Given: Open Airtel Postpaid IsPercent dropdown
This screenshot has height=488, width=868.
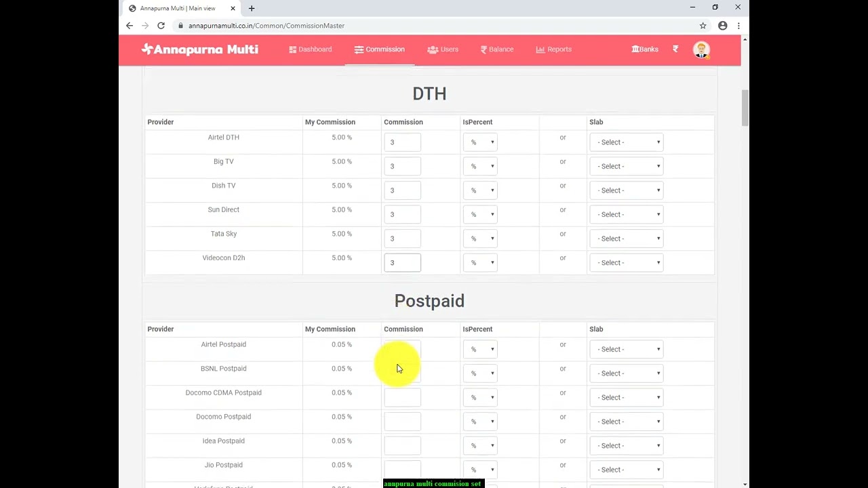Looking at the screenshot, I should [480, 349].
